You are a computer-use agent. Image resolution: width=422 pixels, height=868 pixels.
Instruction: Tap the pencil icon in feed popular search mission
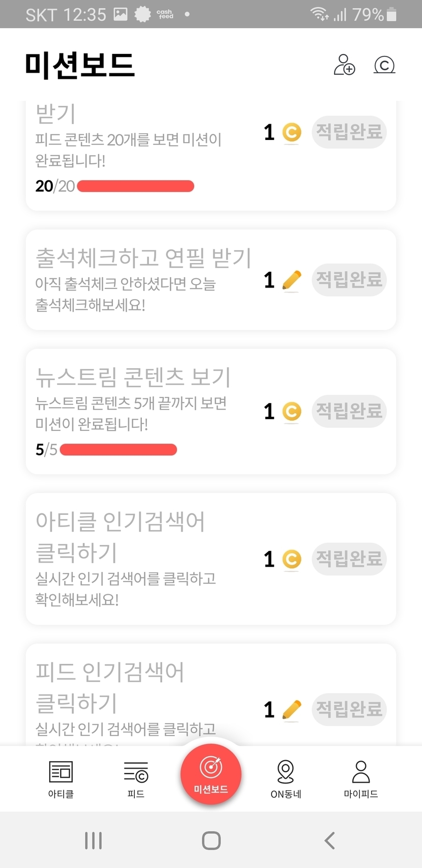click(x=291, y=710)
